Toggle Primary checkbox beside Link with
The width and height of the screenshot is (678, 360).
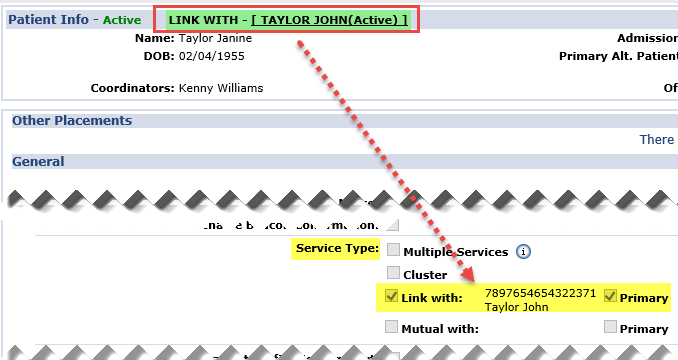610,296
